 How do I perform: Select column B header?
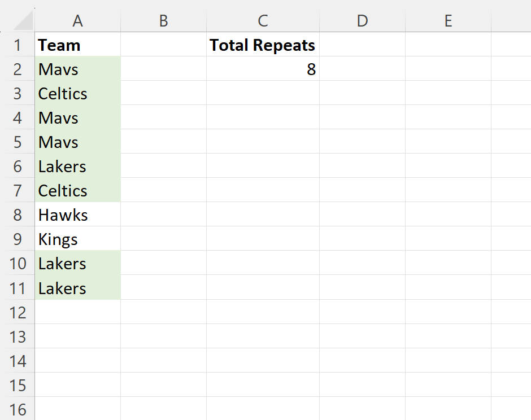point(164,21)
